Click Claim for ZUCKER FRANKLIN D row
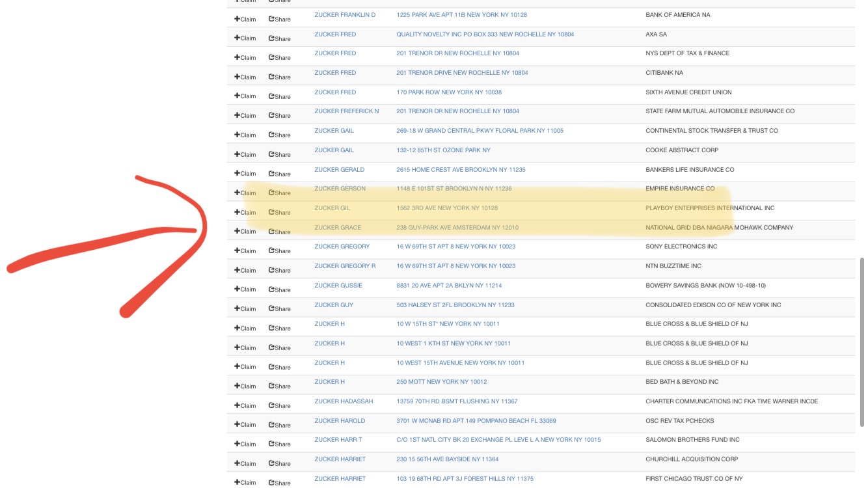868x488 pixels. [245, 19]
